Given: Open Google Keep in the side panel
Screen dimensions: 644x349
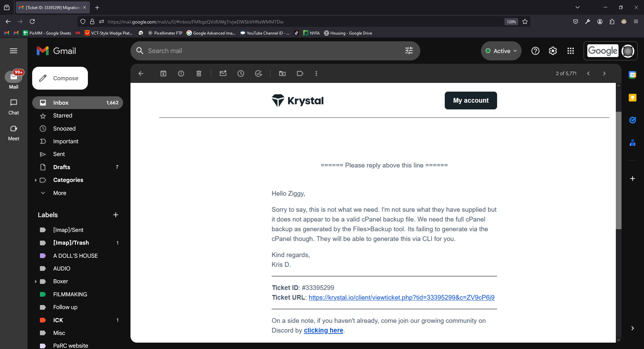Looking at the screenshot, I should coord(632,97).
